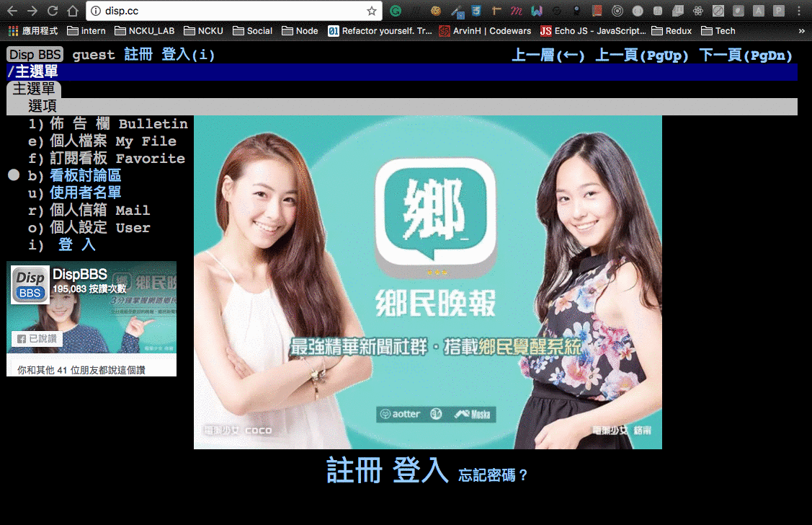
Task: Show hidden bookmarks with the chevron
Action: (801, 31)
